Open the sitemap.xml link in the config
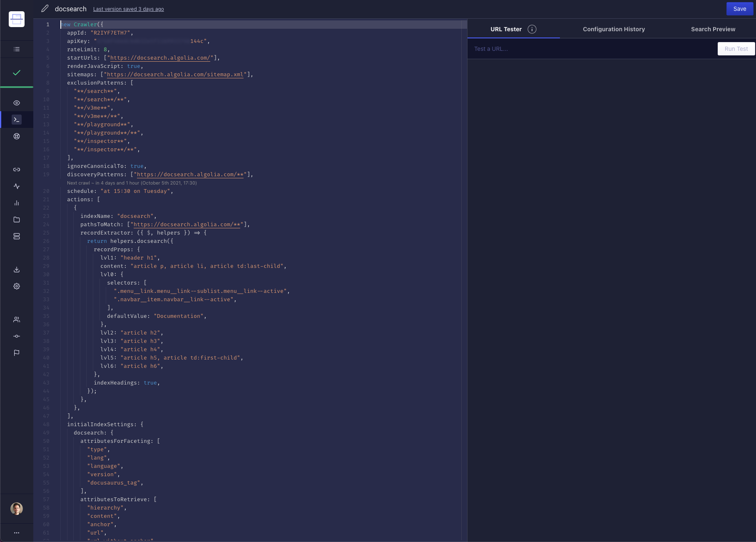The image size is (756, 542). tap(175, 75)
